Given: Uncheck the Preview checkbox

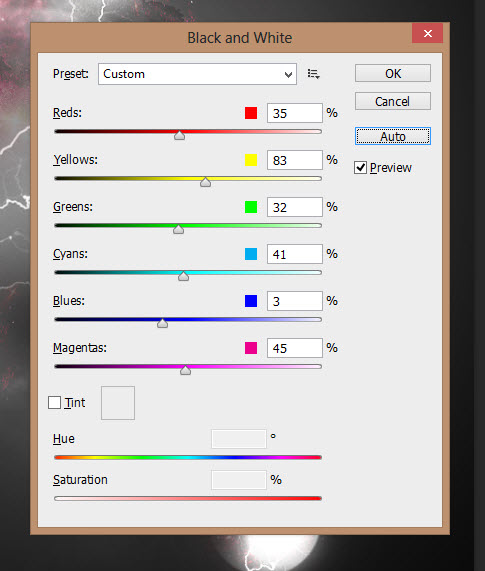Looking at the screenshot, I should click(360, 168).
